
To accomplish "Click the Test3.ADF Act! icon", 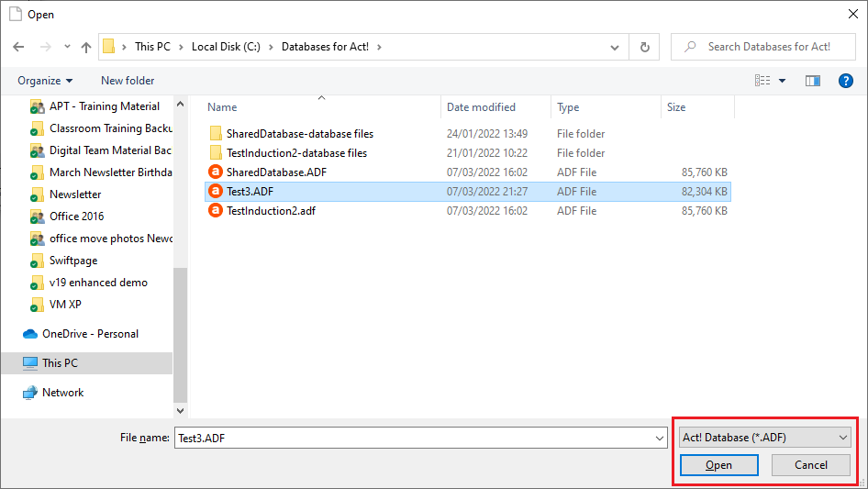I will coord(216,191).
